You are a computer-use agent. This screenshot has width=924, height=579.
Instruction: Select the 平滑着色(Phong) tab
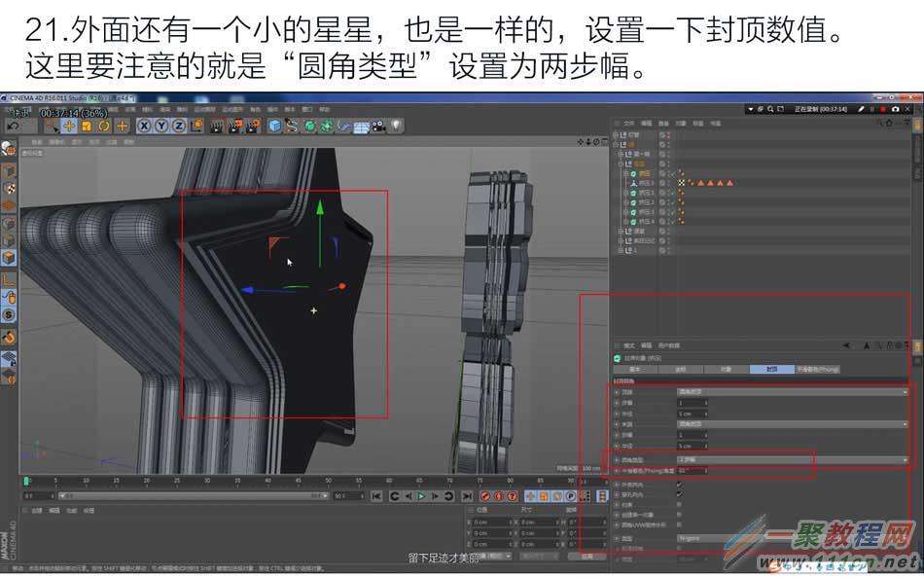(817, 369)
